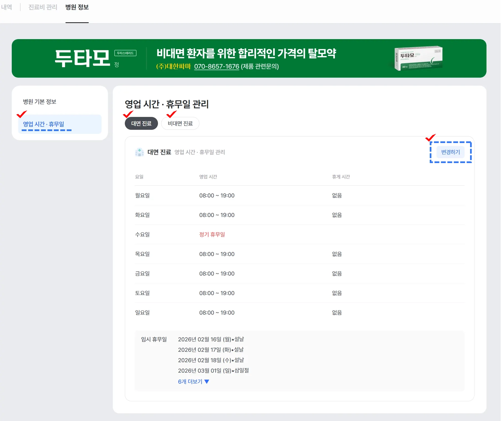Select 영업 시간 · 휴무일 in sidebar
This screenshot has height=421, width=504.
[44, 124]
